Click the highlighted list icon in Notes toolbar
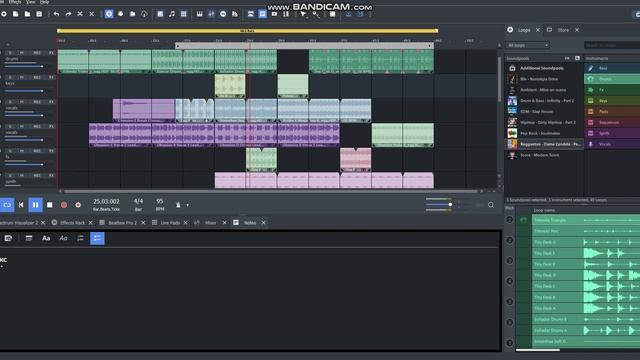The height and width of the screenshot is (360, 640). coord(97,238)
